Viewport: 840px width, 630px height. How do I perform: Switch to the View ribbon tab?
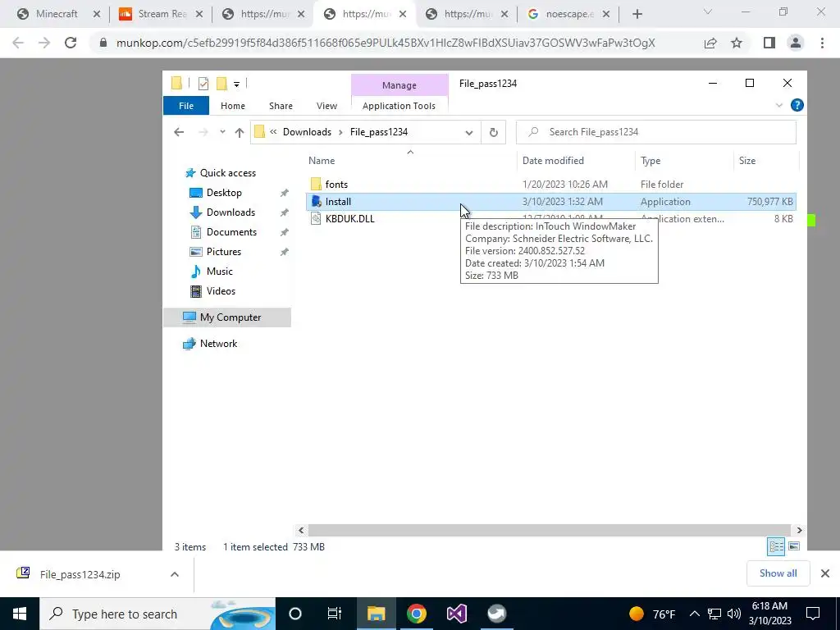326,106
